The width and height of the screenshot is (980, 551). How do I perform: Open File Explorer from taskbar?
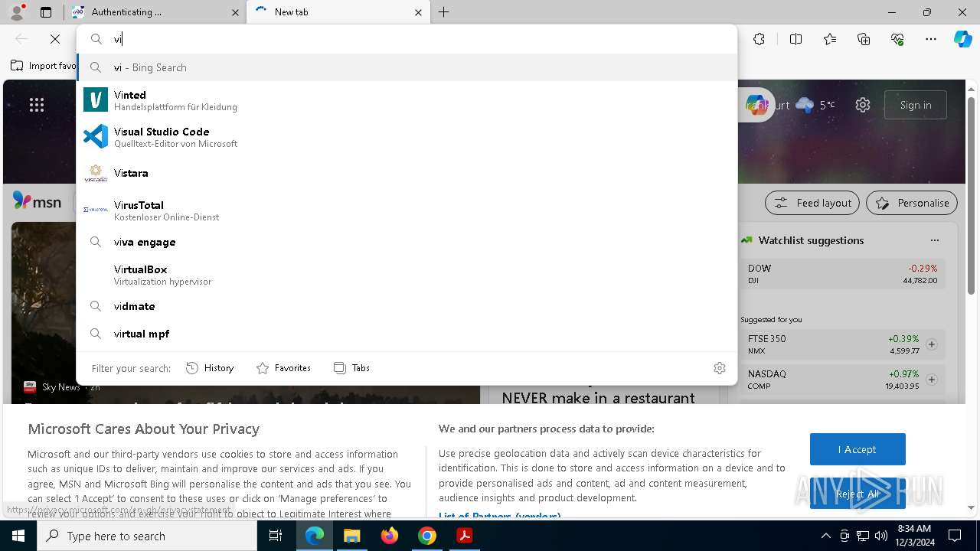coord(351,536)
